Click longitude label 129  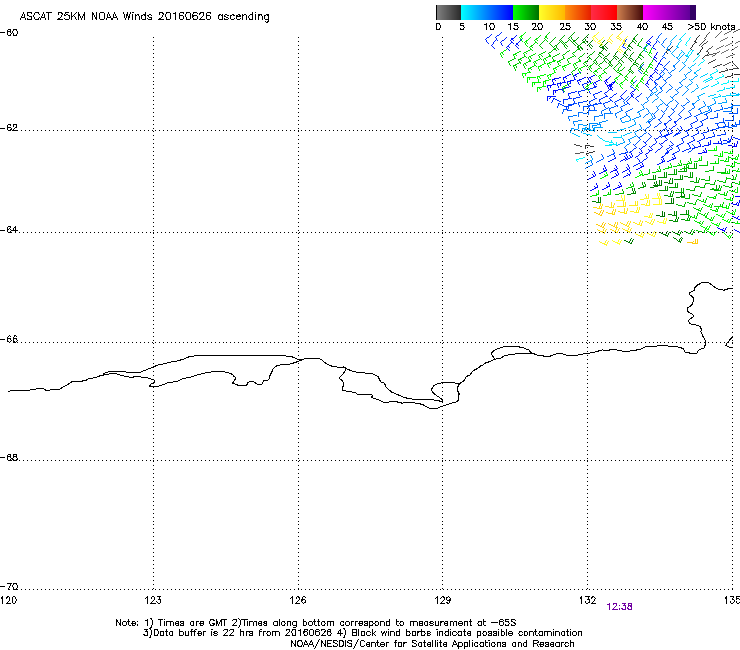(443, 600)
